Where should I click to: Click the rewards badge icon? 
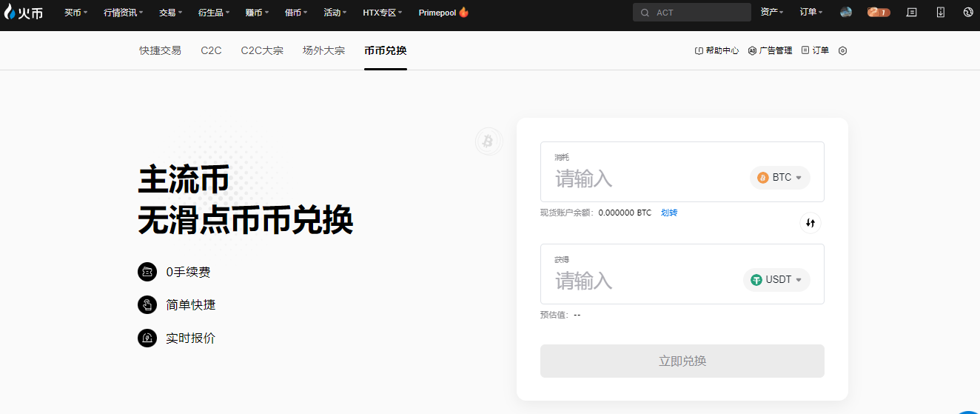pos(879,13)
